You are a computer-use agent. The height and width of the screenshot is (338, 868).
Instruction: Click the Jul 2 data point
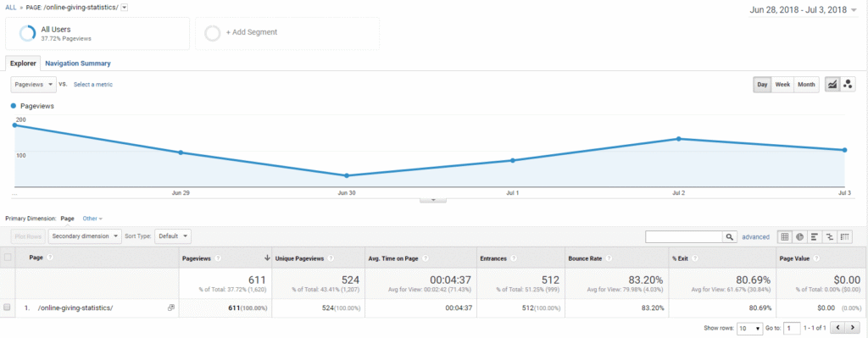point(678,139)
